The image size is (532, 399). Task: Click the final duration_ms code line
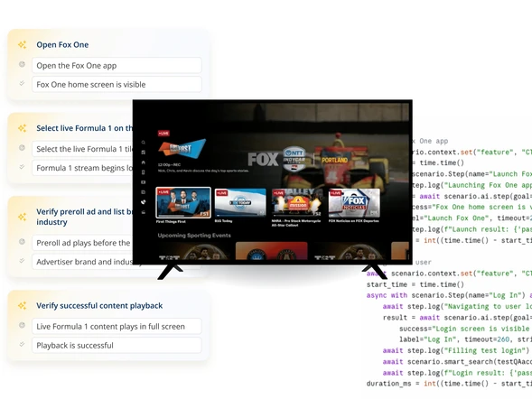click(x=449, y=384)
